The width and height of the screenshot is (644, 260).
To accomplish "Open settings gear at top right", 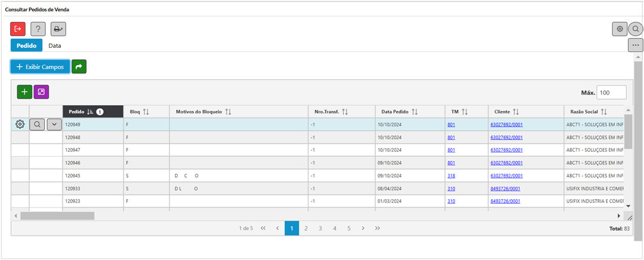I will (620, 28).
